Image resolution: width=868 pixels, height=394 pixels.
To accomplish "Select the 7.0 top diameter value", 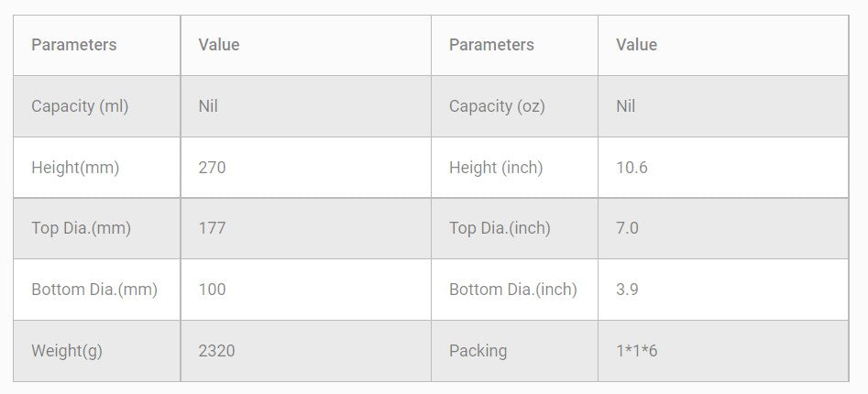I will (x=627, y=228).
